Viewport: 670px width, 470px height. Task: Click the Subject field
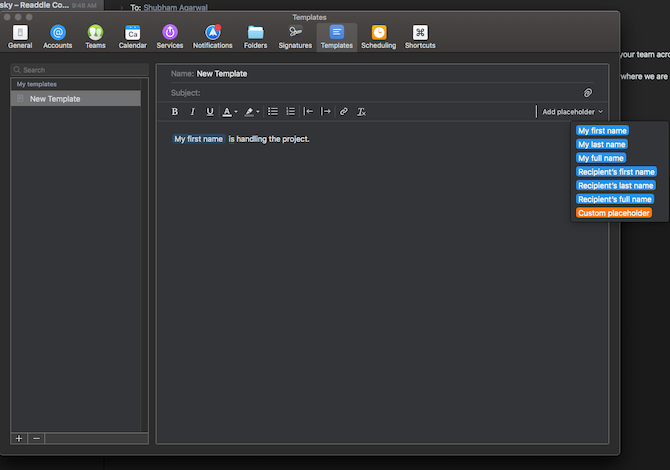tap(376, 93)
